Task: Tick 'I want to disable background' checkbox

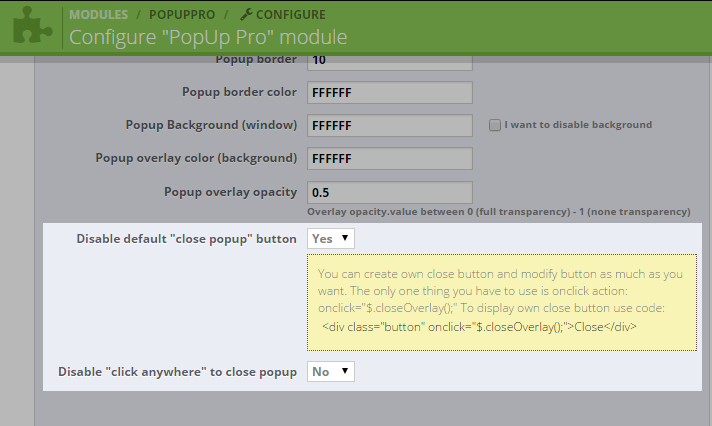Action: (494, 125)
